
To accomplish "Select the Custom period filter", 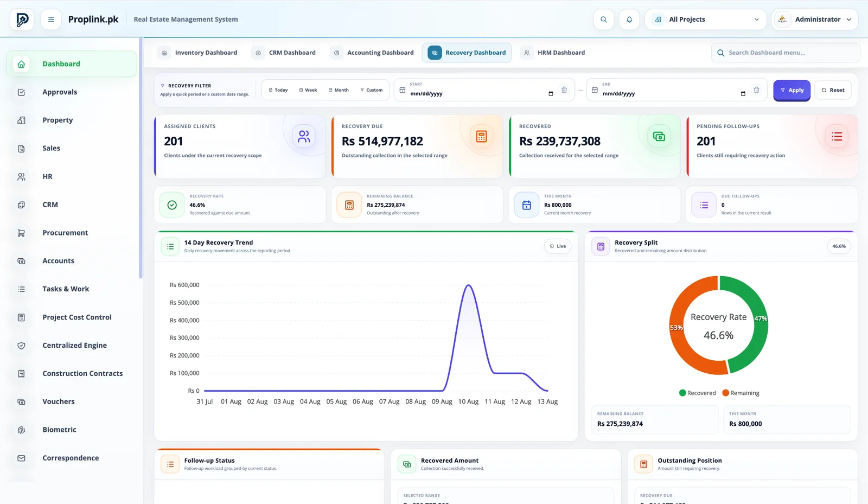I will click(x=372, y=90).
